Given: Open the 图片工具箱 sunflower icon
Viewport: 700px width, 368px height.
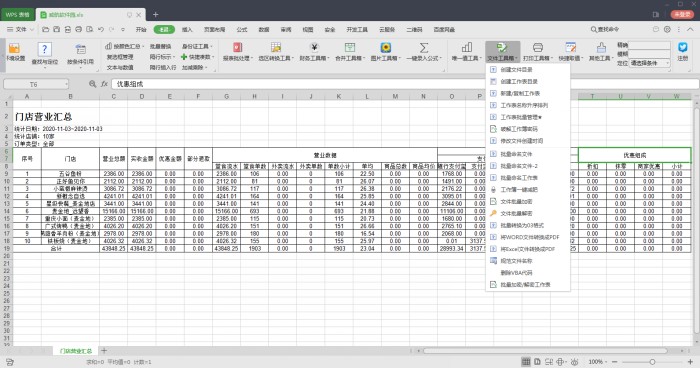Looking at the screenshot, I should pyautogui.click(x=386, y=48).
